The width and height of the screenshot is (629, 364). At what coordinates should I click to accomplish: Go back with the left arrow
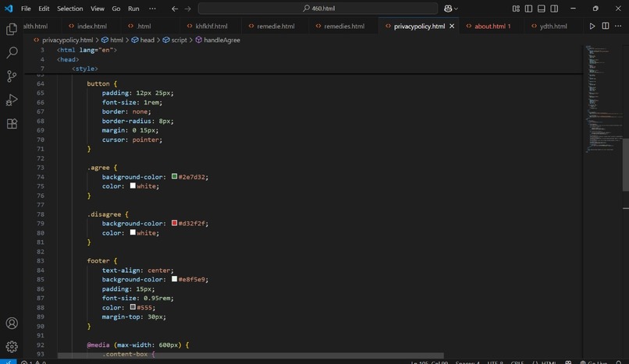175,9
